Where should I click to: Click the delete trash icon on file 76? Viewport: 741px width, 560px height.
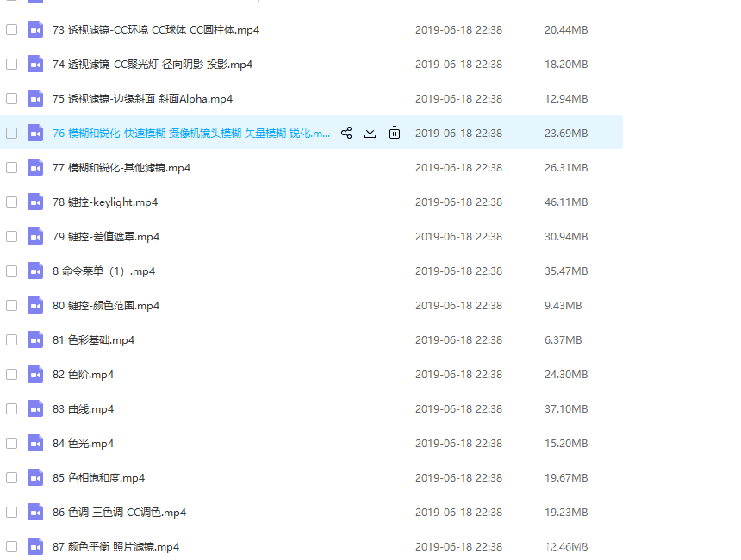click(x=395, y=133)
